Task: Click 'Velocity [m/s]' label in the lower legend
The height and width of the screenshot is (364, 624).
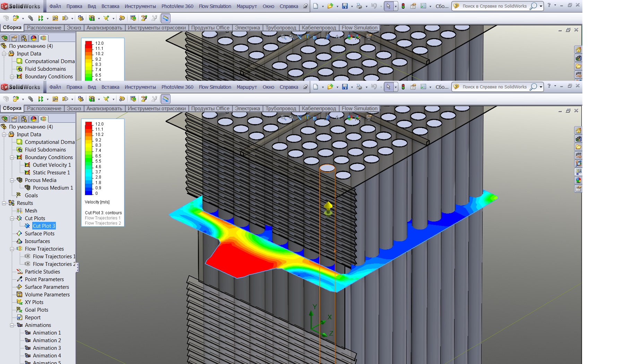Action: tap(97, 202)
